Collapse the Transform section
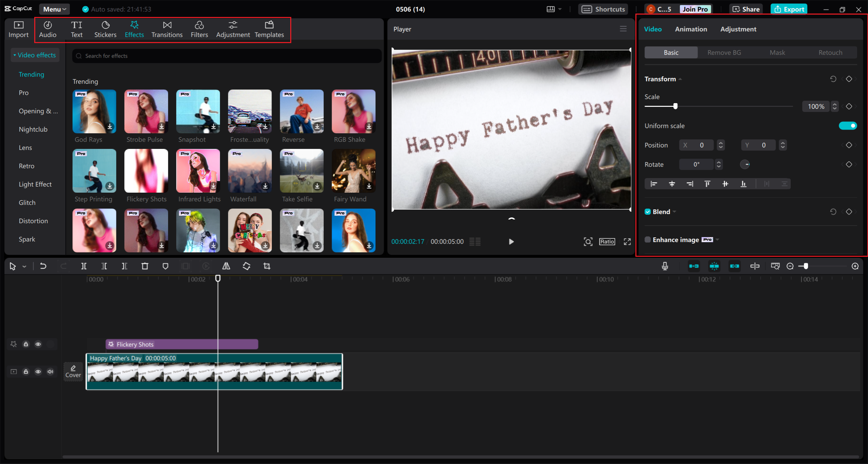 pos(680,79)
